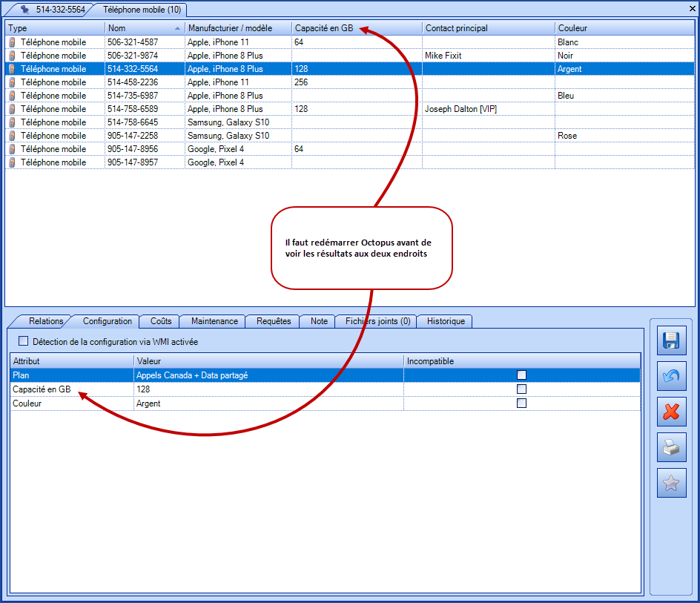Viewport: 700px width, 603px height.
Task: Select the row for 514-458-2236
Action: [133, 82]
